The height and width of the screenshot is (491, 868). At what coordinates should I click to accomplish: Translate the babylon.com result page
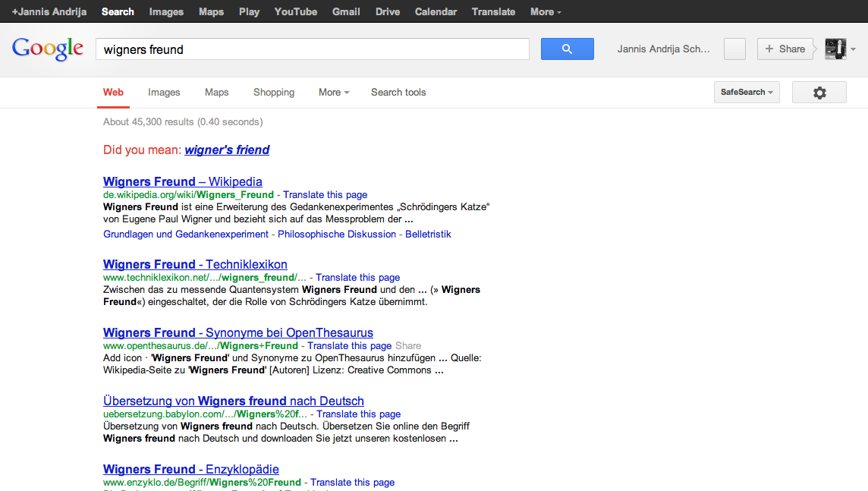(x=359, y=414)
